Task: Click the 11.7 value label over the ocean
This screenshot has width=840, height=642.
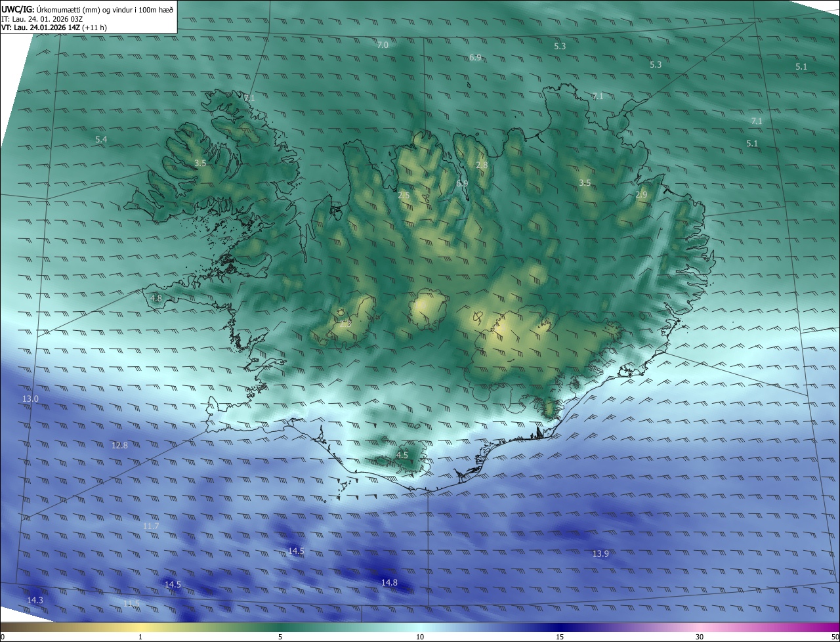Action: [x=150, y=526]
